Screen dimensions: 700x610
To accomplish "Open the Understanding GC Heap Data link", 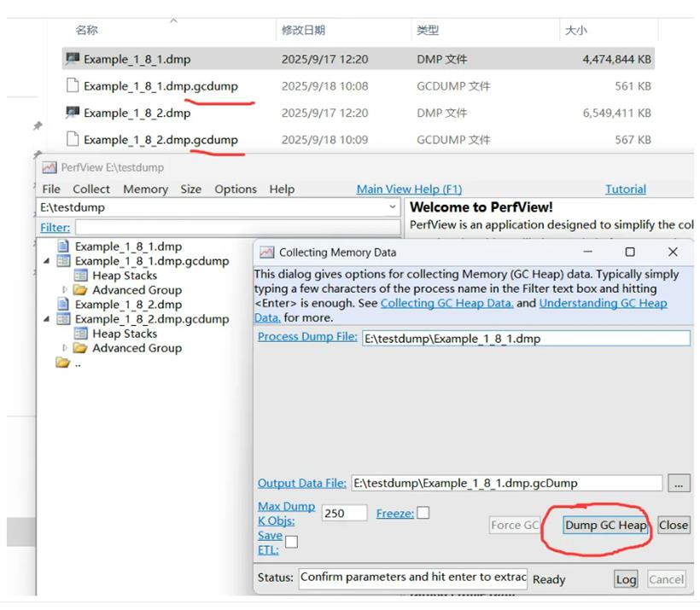I will tap(604, 303).
